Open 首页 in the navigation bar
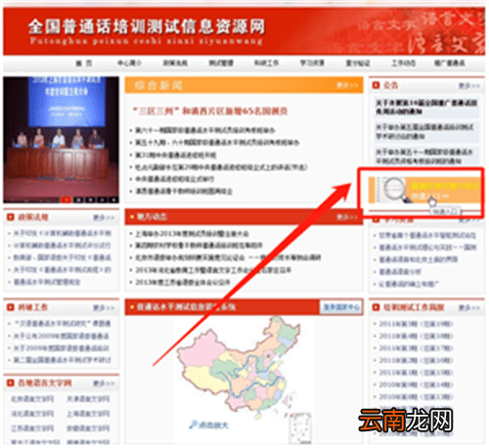 pyautogui.click(x=84, y=64)
